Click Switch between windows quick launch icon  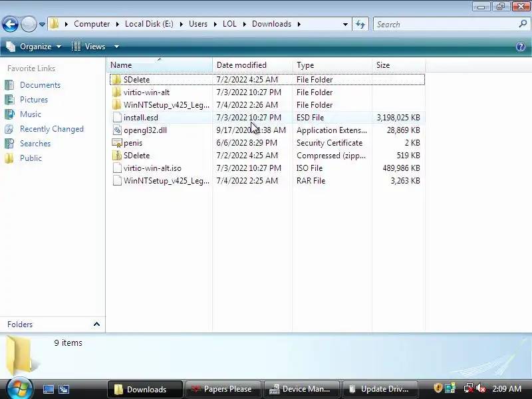point(63,389)
